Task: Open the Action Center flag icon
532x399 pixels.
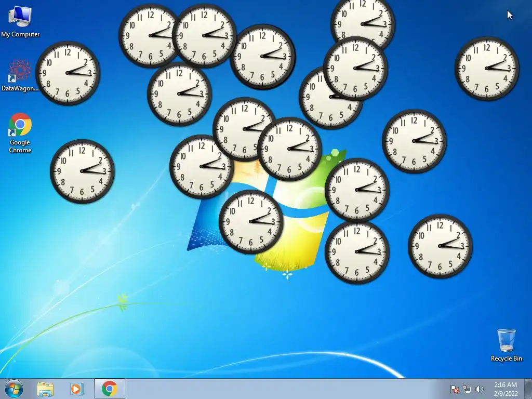Action: click(x=454, y=389)
